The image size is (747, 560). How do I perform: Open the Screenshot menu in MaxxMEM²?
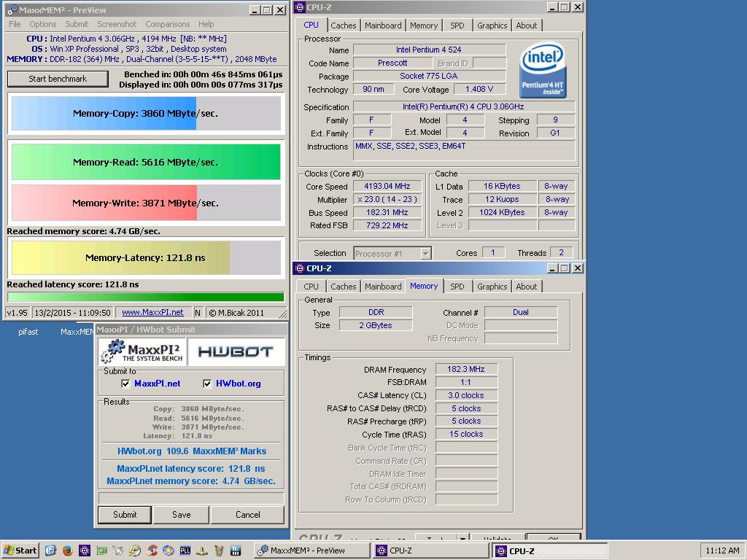117,24
